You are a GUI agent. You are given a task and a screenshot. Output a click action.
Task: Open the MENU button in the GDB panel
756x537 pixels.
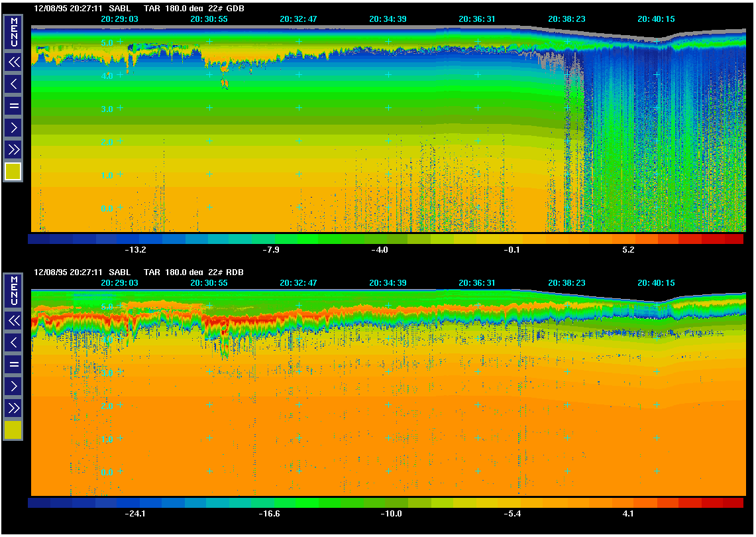point(13,32)
